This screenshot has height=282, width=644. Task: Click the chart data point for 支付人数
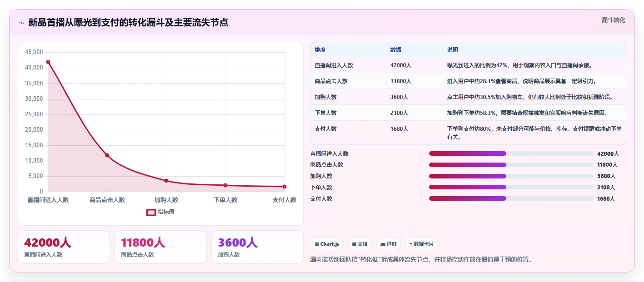(285, 187)
